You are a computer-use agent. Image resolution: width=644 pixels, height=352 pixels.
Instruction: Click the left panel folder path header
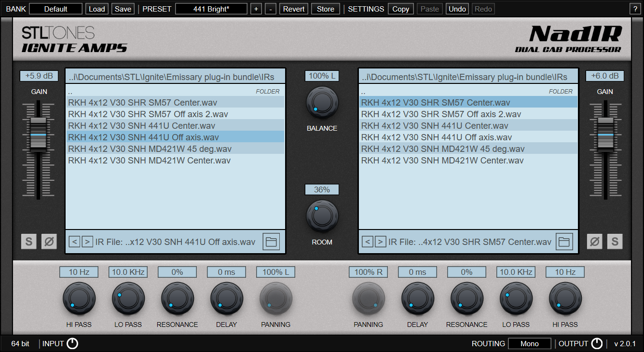(176, 77)
